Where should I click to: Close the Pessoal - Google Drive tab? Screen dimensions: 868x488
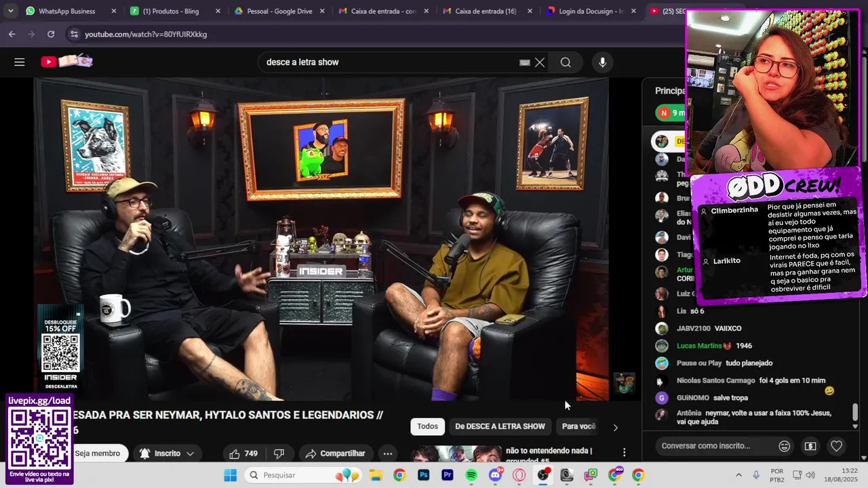pos(321,12)
